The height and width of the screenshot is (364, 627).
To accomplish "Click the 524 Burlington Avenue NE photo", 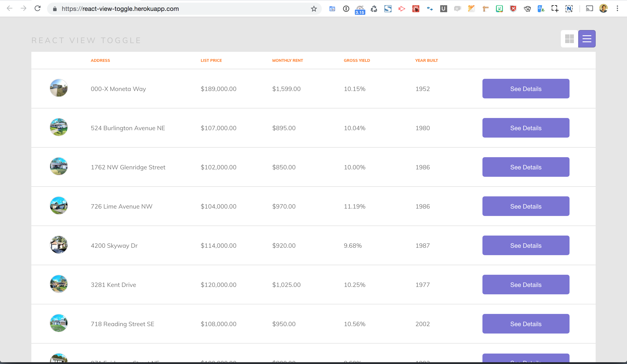I will pos(59,127).
